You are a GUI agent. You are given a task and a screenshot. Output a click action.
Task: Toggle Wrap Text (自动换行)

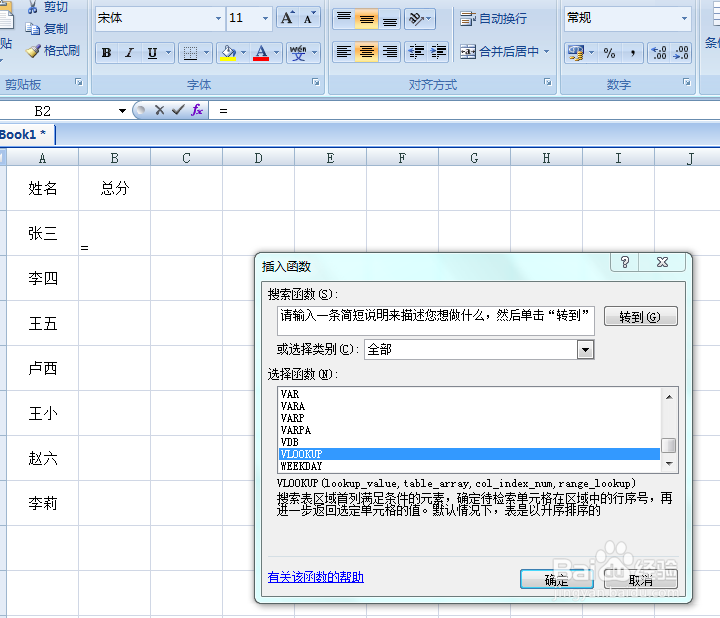(493, 18)
